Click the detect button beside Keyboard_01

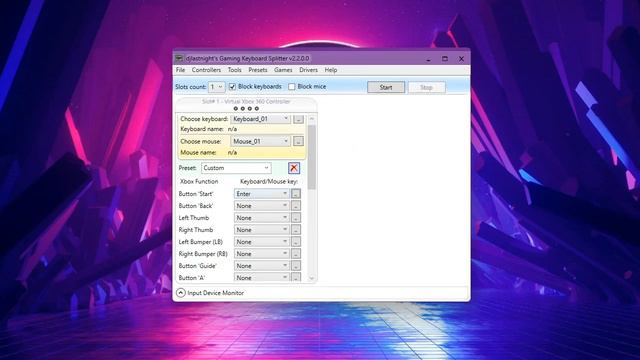click(298, 119)
